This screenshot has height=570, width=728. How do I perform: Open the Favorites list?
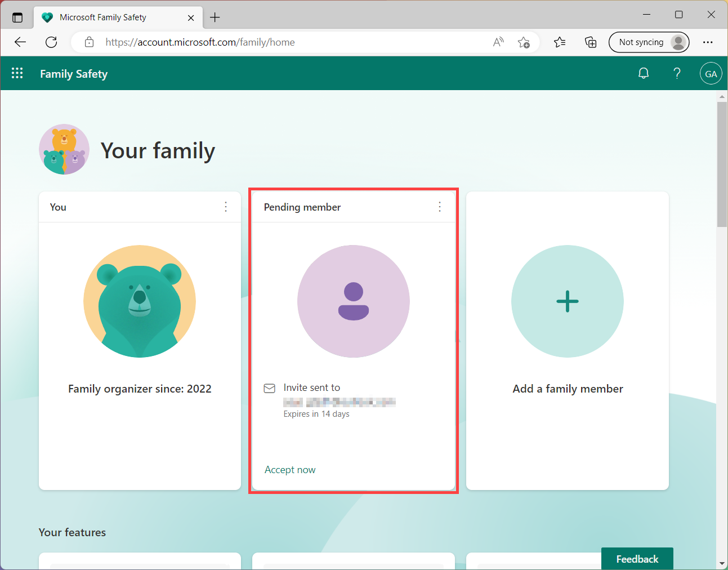(x=560, y=42)
